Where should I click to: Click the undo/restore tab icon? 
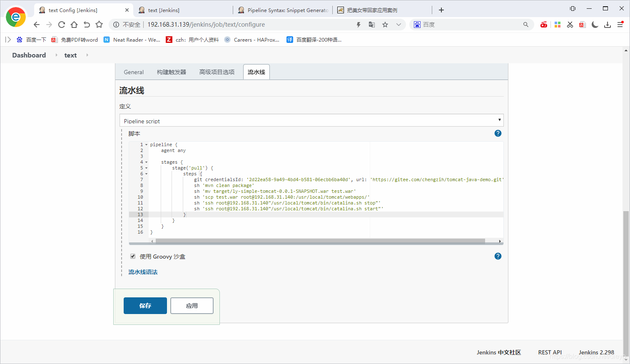[x=87, y=25]
